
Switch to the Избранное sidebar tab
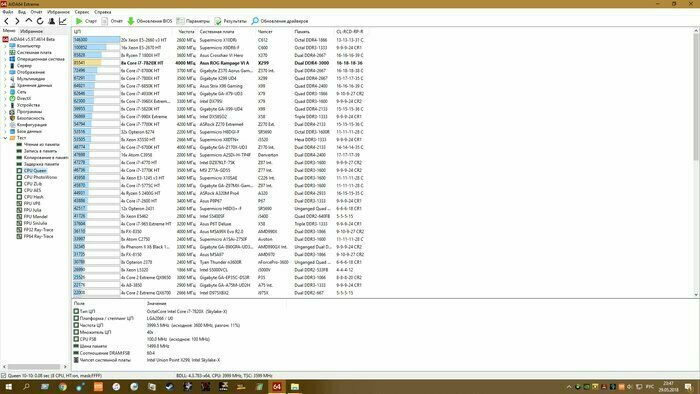click(x=31, y=31)
